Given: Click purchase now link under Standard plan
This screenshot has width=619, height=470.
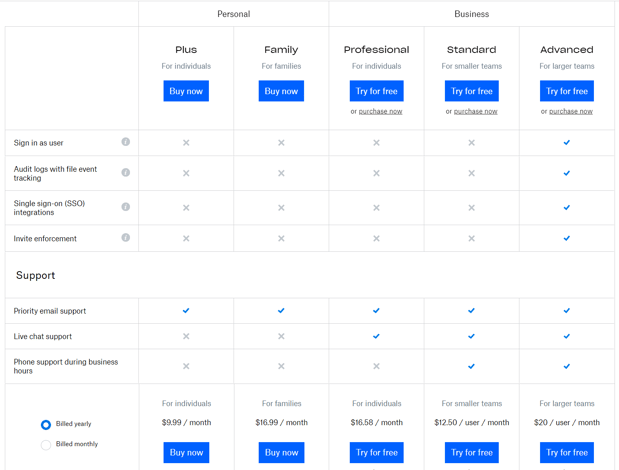Looking at the screenshot, I should point(476,112).
